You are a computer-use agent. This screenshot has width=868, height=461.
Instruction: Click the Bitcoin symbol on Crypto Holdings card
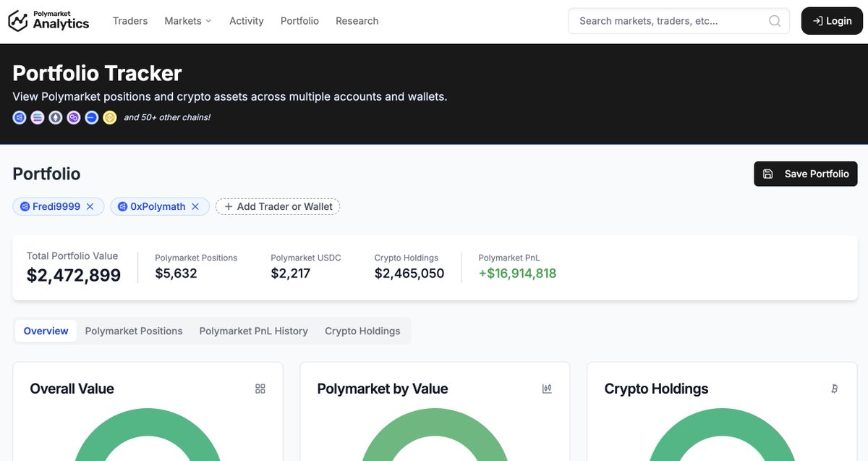[834, 389]
